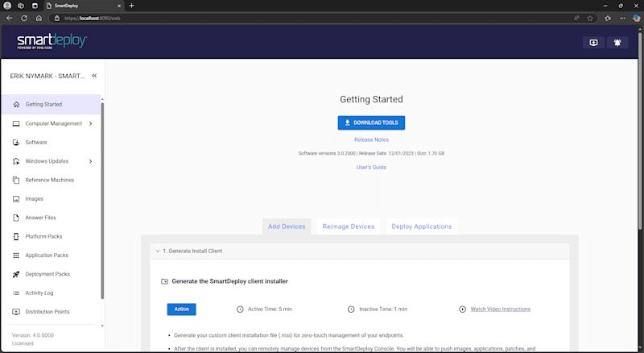Click the Windows Updates icon
644x353 pixels.
tap(16, 161)
